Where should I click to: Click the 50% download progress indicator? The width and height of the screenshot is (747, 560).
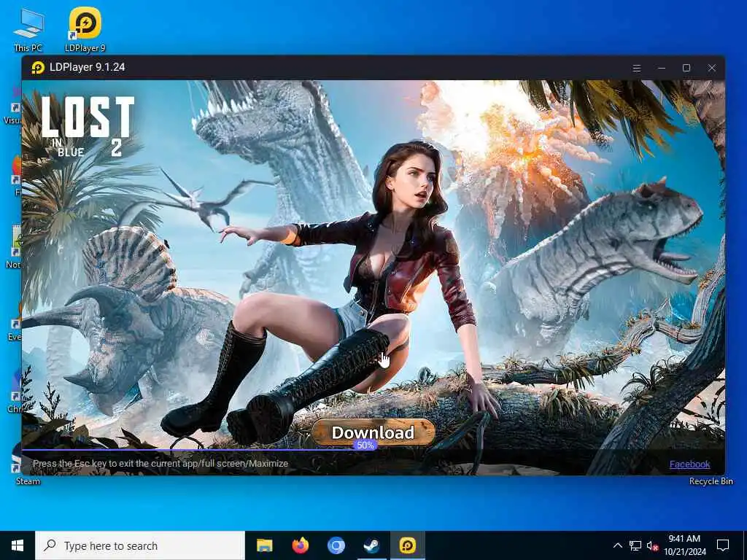(365, 446)
